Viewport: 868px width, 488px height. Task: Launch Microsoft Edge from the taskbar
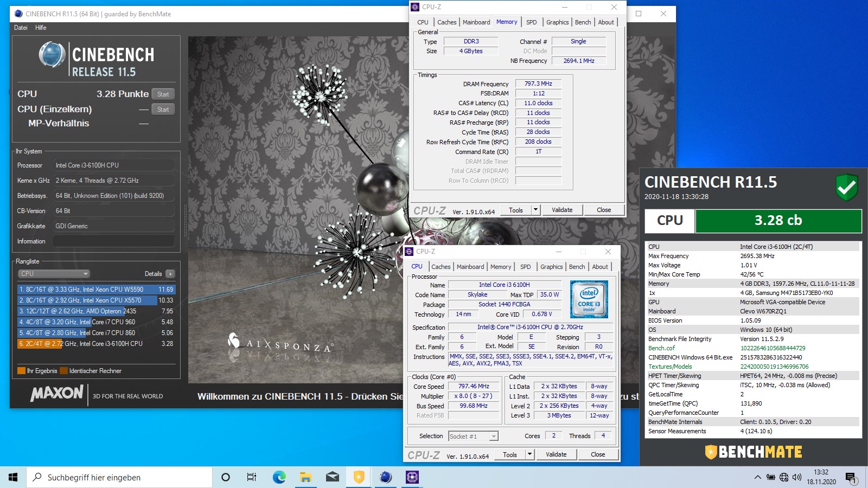point(279,477)
